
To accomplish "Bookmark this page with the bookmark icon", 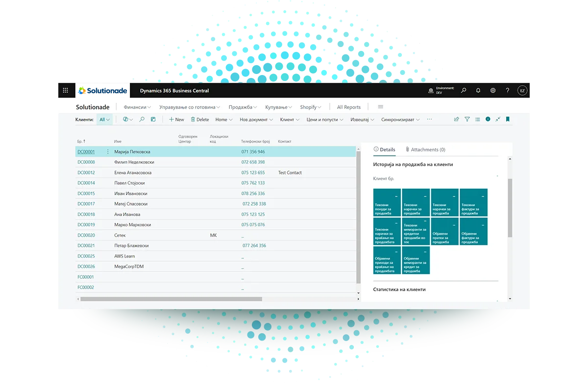I will coord(508,119).
